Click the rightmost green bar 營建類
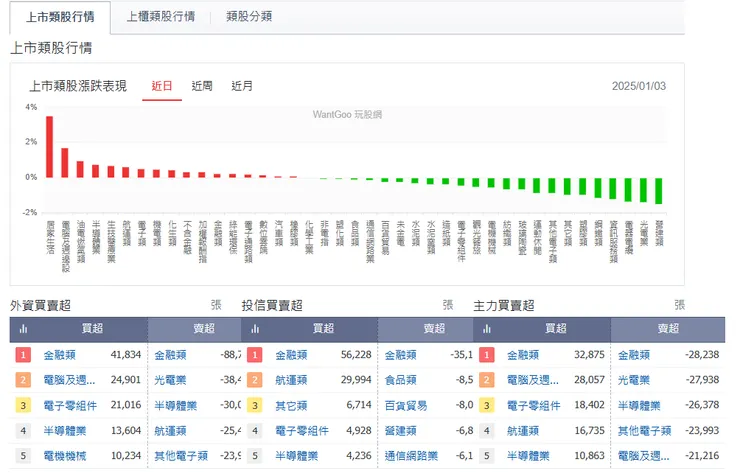This screenshot has width=740, height=473. pos(659,191)
